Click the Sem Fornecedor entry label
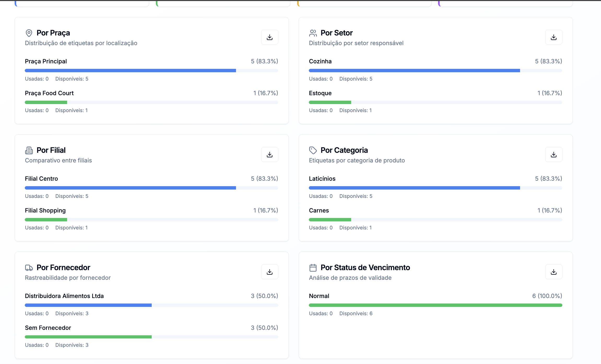 point(48,328)
